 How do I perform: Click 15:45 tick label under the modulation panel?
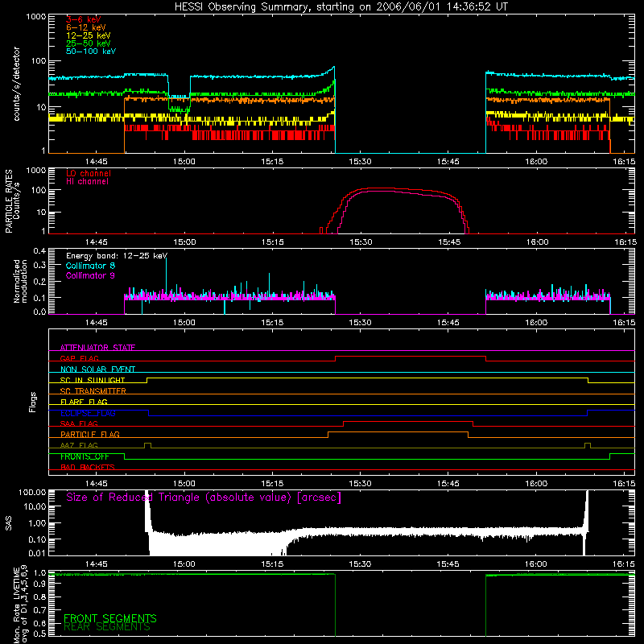point(448,323)
